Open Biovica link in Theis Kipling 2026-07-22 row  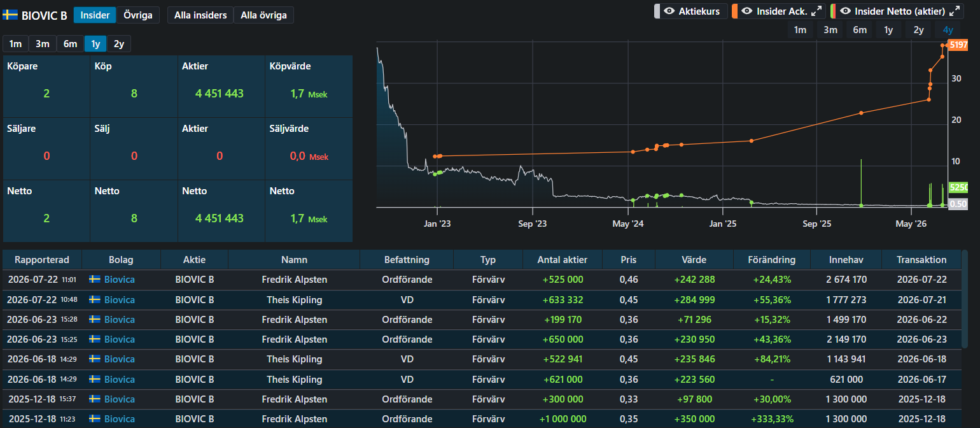[120, 299]
